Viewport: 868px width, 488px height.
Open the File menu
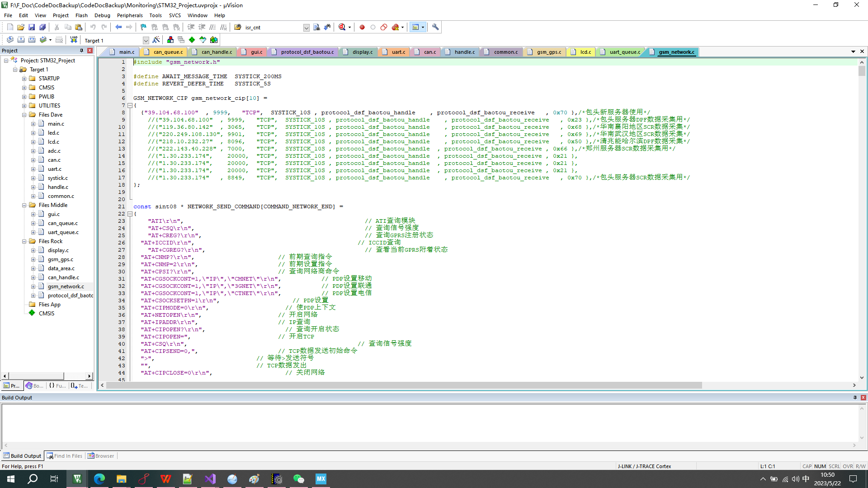pyautogui.click(x=8, y=15)
